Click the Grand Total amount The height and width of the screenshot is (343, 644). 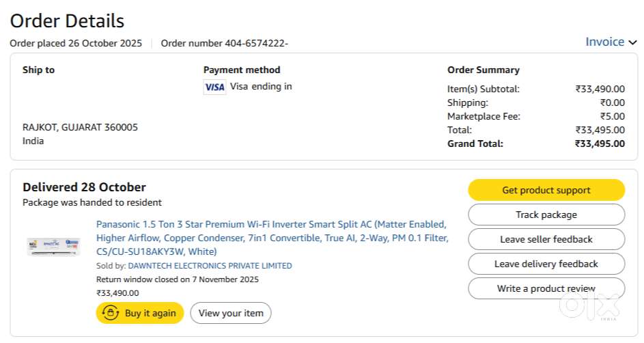[600, 143]
